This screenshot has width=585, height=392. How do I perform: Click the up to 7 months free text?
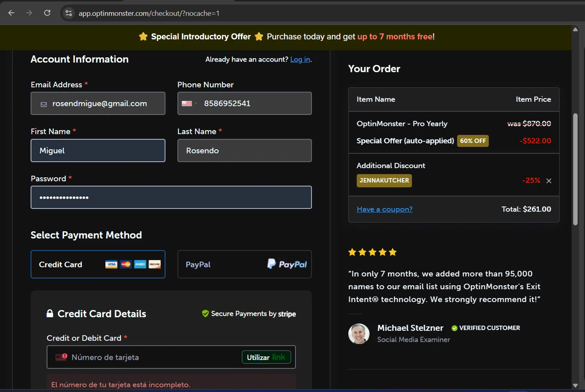point(395,37)
